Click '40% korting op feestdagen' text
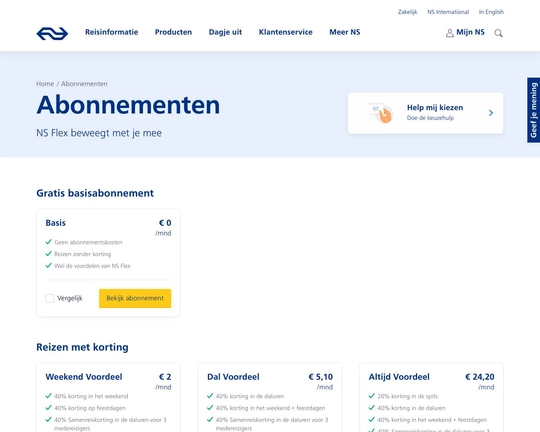Screen dimensions: 540x432 coord(90,408)
